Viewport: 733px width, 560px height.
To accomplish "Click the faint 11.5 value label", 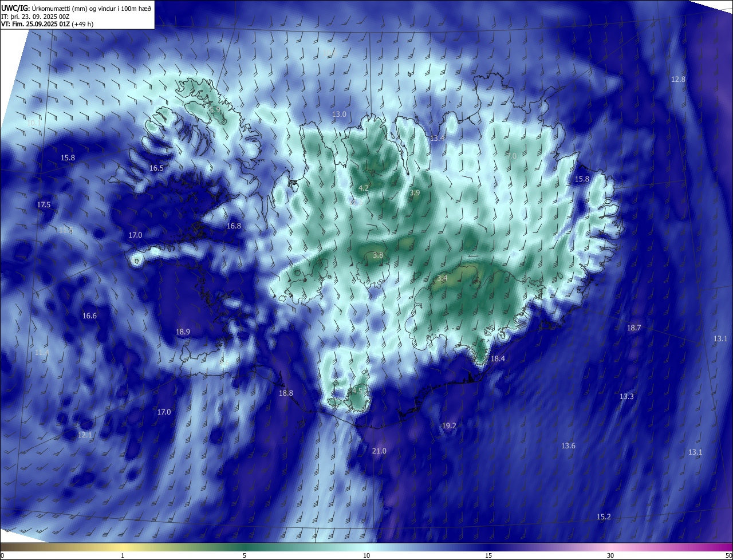I will (x=66, y=230).
